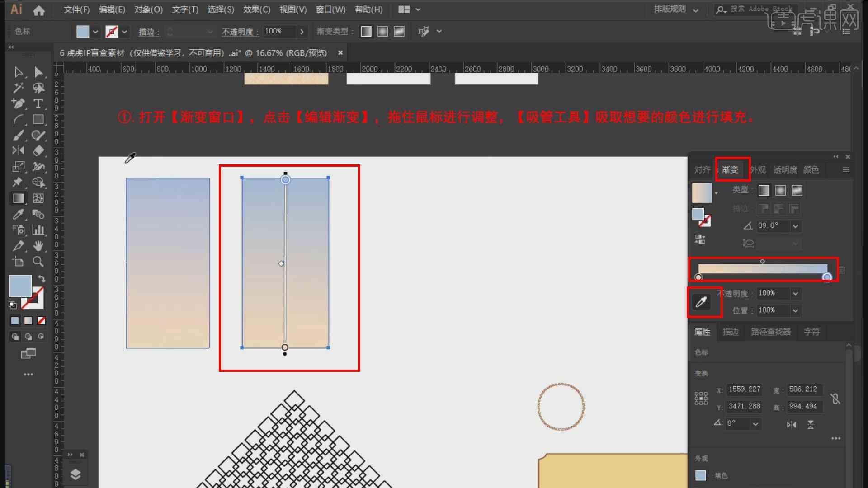Image resolution: width=868 pixels, height=488 pixels.
Task: Click the beige gradient stop on slider
Action: [x=698, y=277]
